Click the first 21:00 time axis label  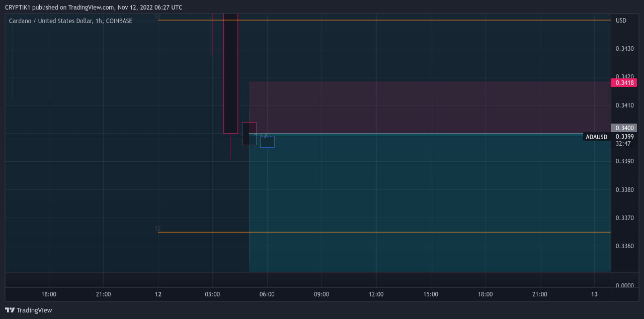click(103, 294)
